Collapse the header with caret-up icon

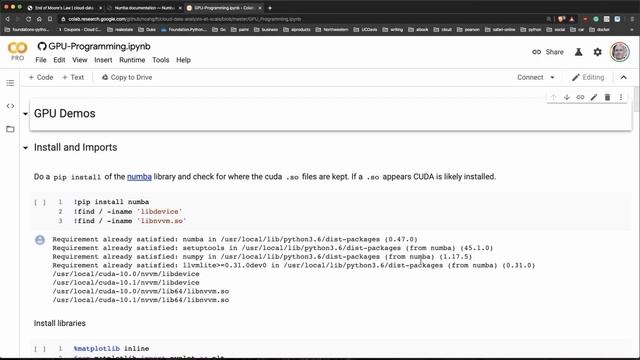point(624,77)
